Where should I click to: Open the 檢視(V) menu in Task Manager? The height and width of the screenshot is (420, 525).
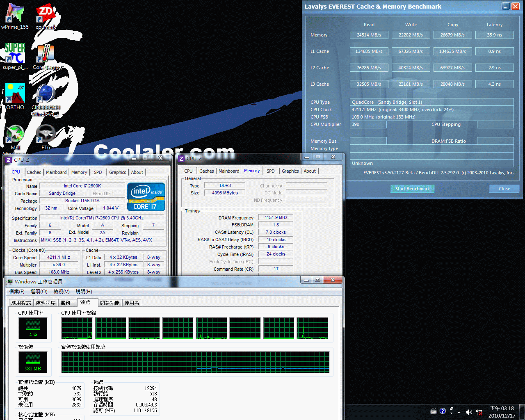pyautogui.click(x=62, y=292)
